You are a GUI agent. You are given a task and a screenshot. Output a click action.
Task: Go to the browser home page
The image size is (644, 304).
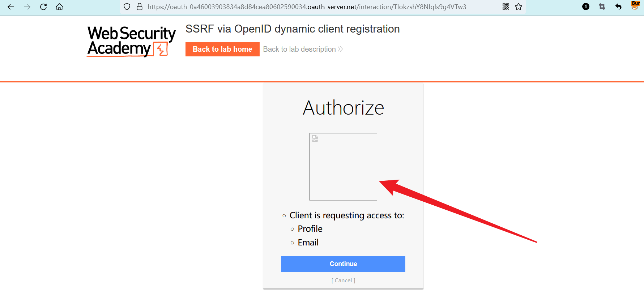tap(60, 7)
